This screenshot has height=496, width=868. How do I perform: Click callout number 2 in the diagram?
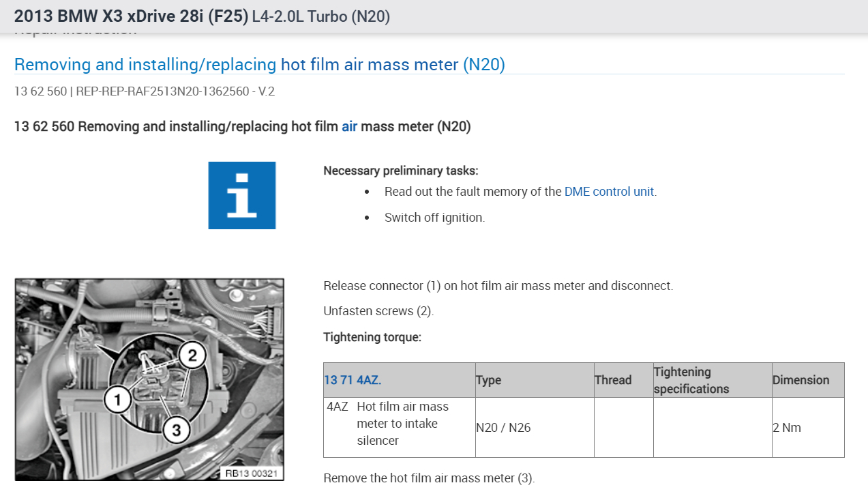coord(192,355)
